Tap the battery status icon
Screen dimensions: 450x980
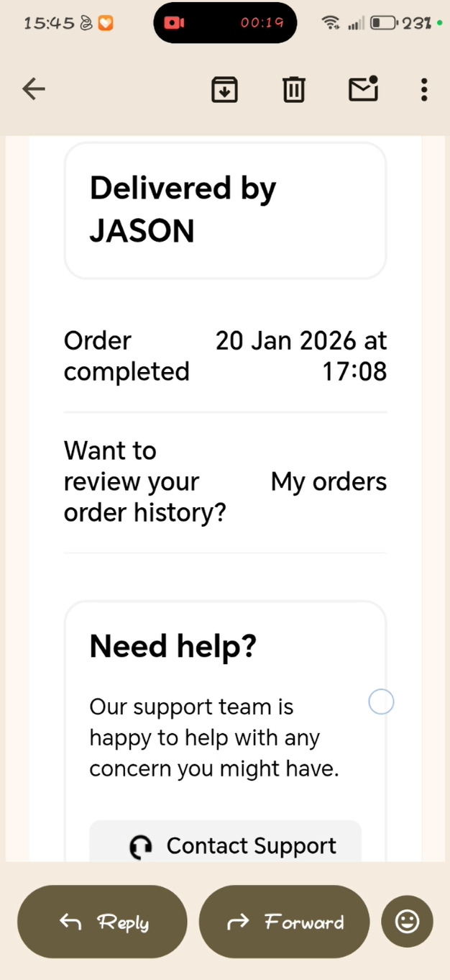coord(383,23)
